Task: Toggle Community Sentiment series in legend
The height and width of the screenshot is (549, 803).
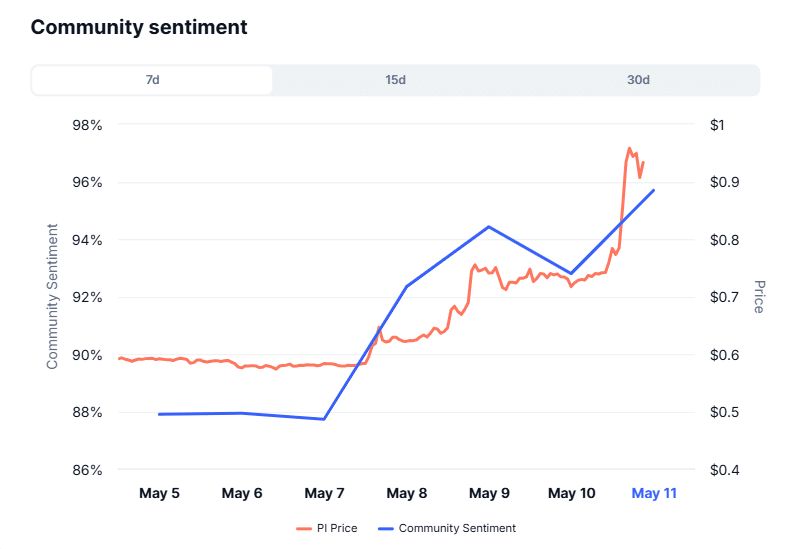Action: (447, 528)
